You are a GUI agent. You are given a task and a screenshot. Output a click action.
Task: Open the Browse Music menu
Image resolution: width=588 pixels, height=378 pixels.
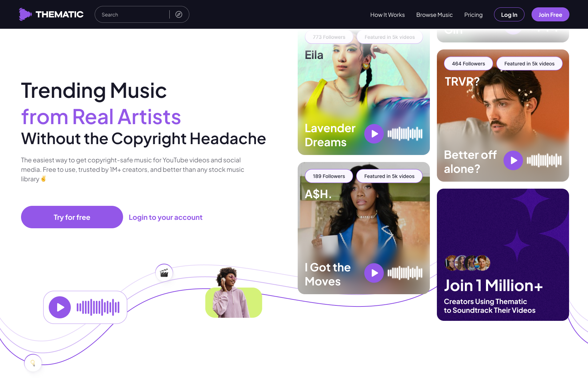tap(434, 15)
